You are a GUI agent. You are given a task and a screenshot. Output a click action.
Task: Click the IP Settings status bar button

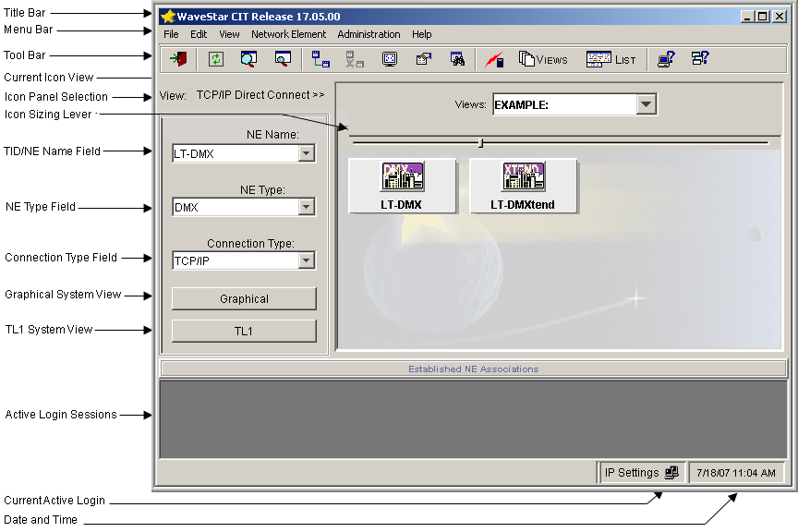(x=641, y=473)
